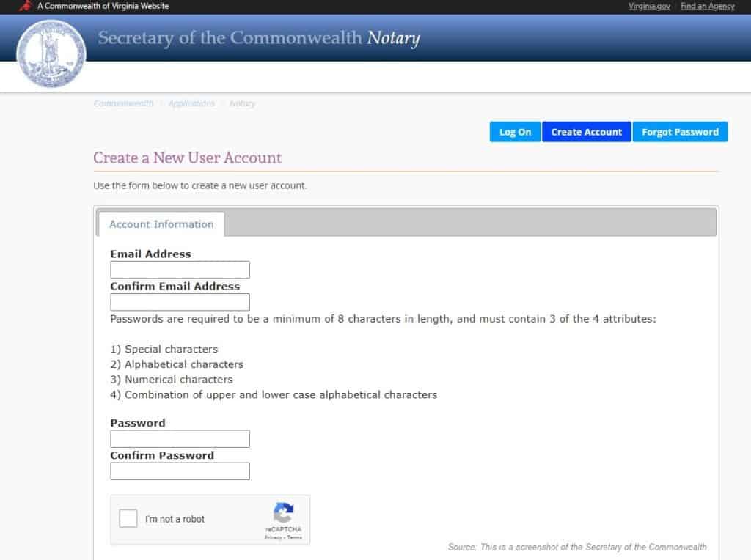Focus the Confirm Password input field
Image resolution: width=751 pixels, height=560 pixels.
click(x=180, y=471)
